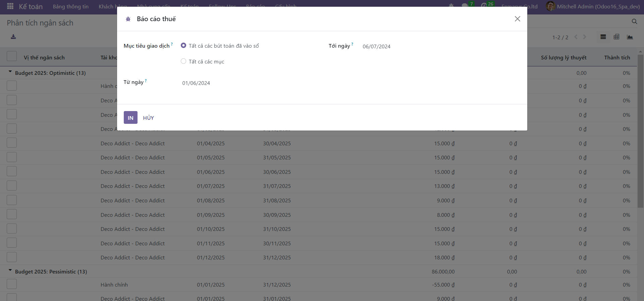The width and height of the screenshot is (644, 301).
Task: Click the download export icon
Action: pos(13,37)
